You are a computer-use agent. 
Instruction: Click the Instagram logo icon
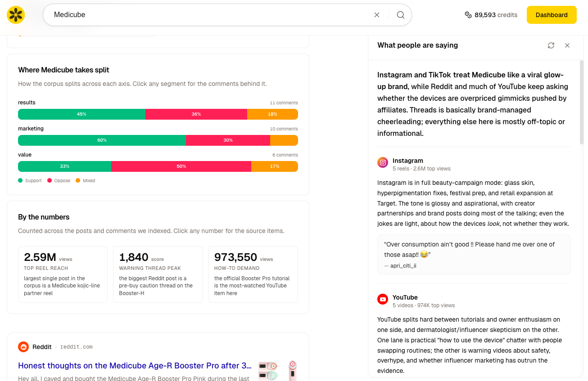point(383,162)
